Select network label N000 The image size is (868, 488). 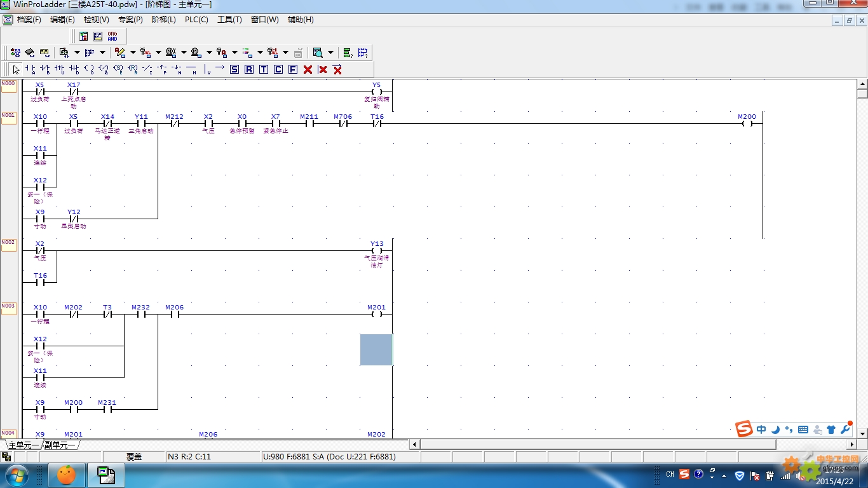pos(9,86)
